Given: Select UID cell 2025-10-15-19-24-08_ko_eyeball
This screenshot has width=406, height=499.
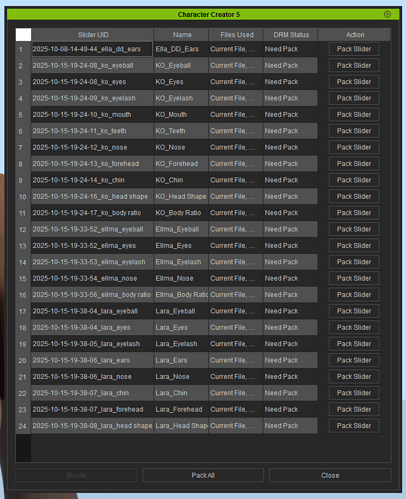Looking at the screenshot, I should pos(92,65).
